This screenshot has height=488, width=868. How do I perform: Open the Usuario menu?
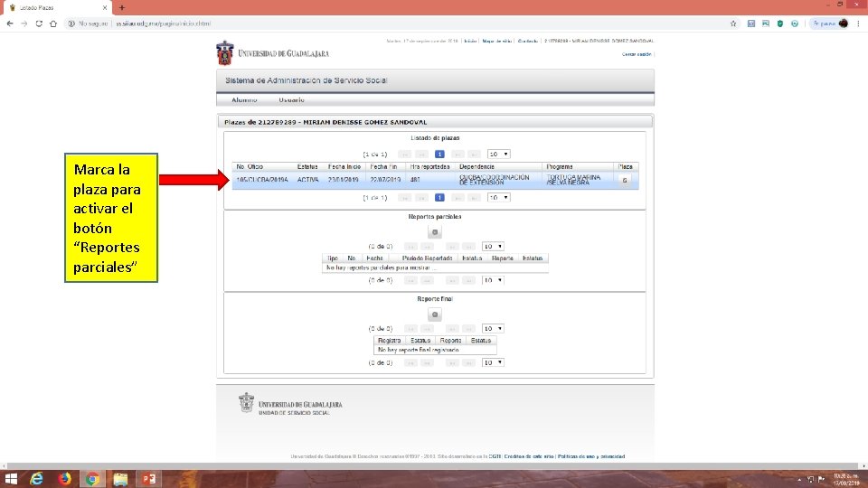tap(292, 100)
